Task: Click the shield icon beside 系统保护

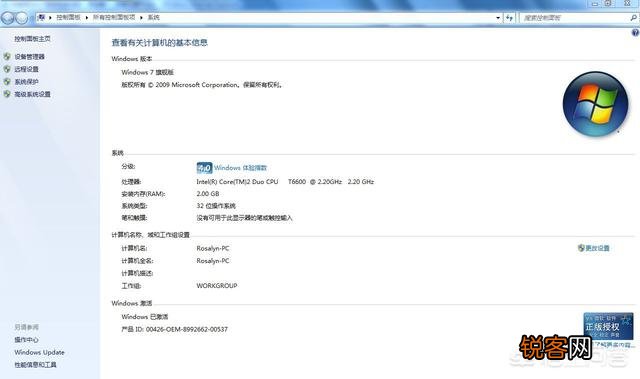Action: point(7,82)
